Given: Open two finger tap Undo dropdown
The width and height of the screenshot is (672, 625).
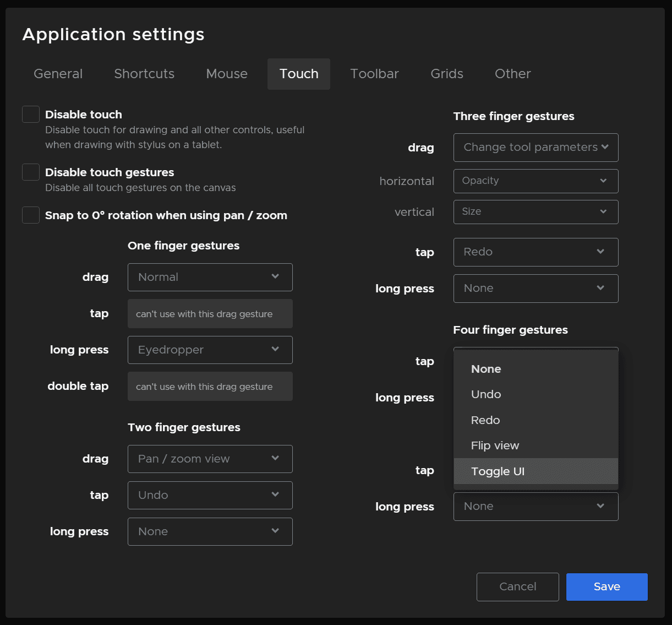Looking at the screenshot, I should point(210,495).
